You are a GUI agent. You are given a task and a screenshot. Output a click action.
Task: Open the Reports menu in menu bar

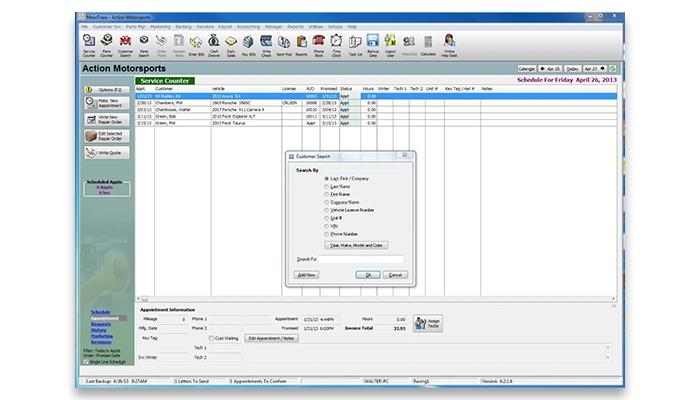(x=295, y=27)
